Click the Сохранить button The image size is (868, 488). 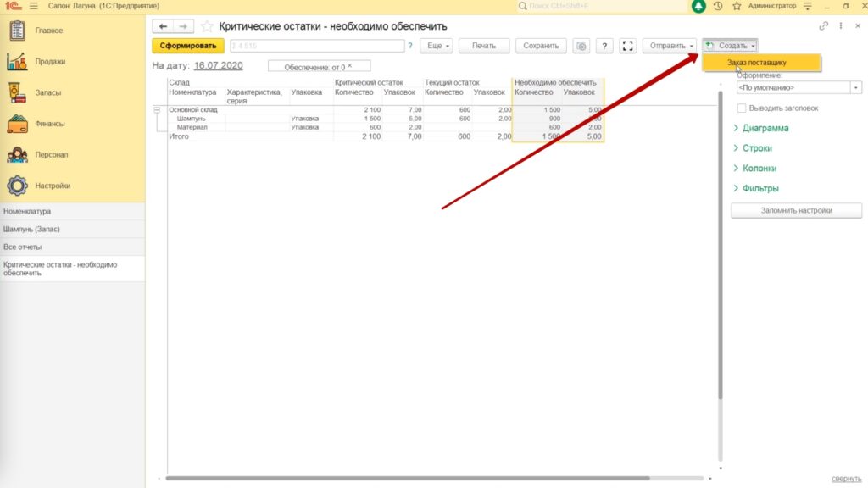point(541,46)
